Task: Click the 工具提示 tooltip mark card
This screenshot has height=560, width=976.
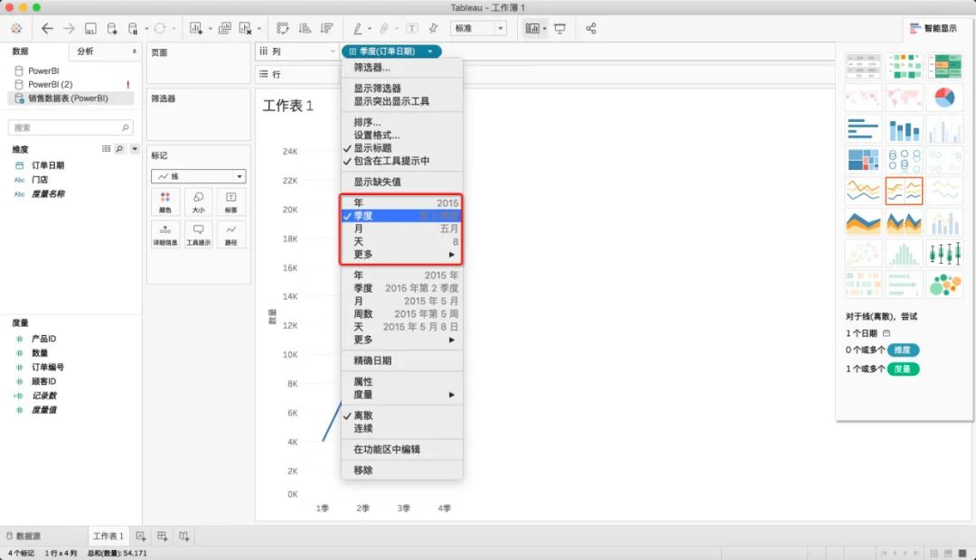Action: 198,235
